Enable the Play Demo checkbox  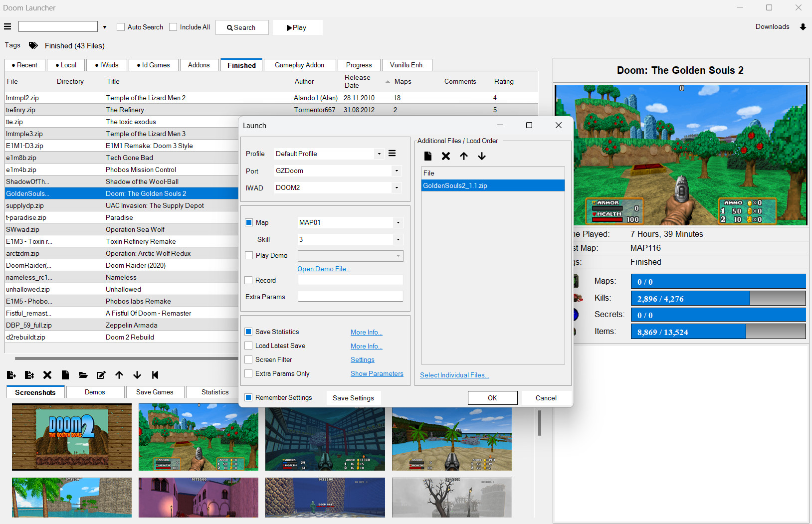pos(249,255)
